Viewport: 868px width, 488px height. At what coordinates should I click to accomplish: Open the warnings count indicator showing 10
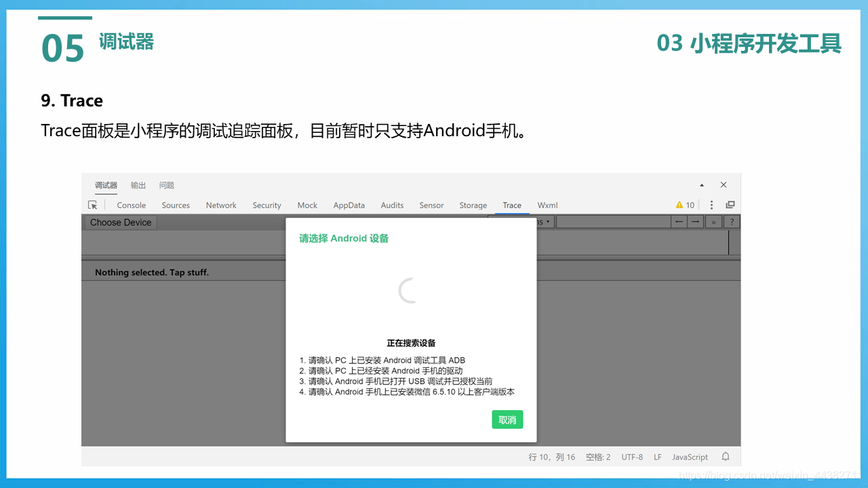pos(685,205)
